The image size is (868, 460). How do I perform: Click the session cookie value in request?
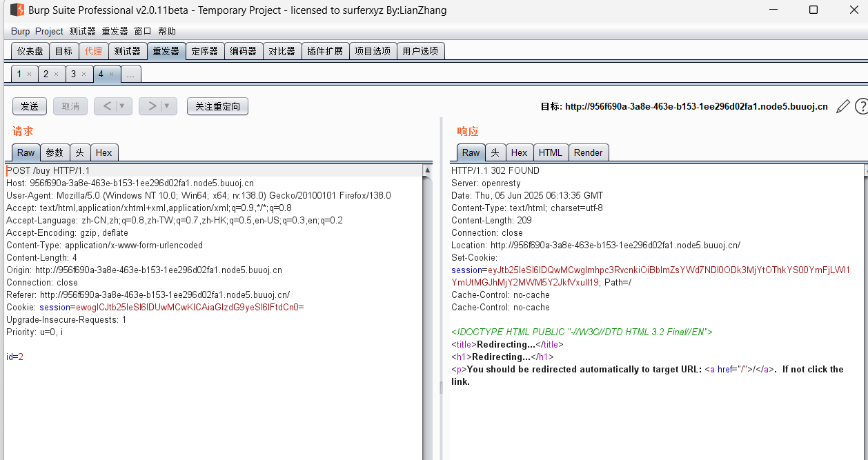[x=190, y=307]
